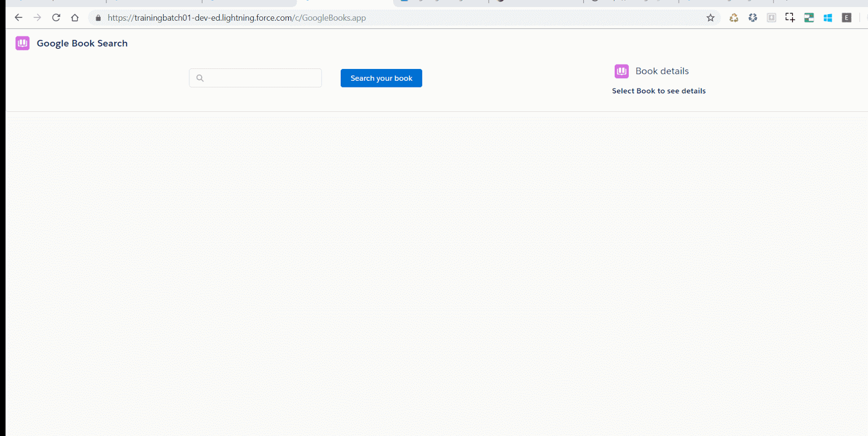Reload the page with refresh icon
Viewport: 868px width, 436px height.
[x=56, y=17]
